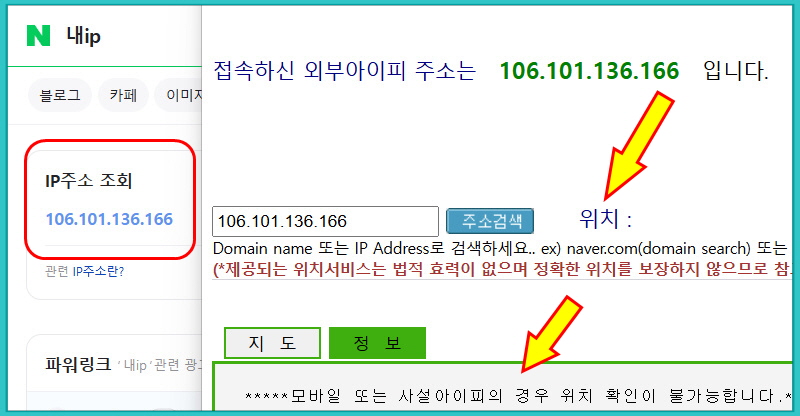Click the 위치 : label
Screen dimensions: 800x416
pos(606,218)
